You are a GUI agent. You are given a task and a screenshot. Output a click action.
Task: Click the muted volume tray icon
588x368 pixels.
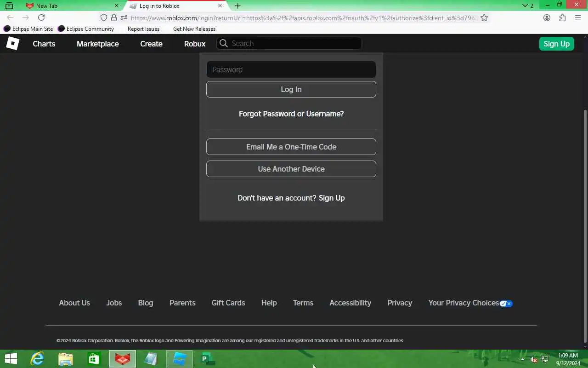(x=533, y=359)
